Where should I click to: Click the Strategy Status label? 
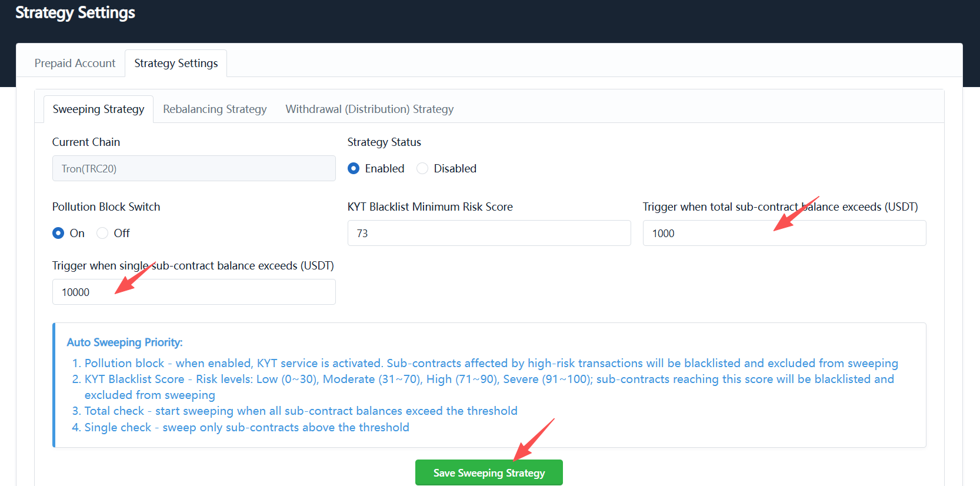coord(384,142)
